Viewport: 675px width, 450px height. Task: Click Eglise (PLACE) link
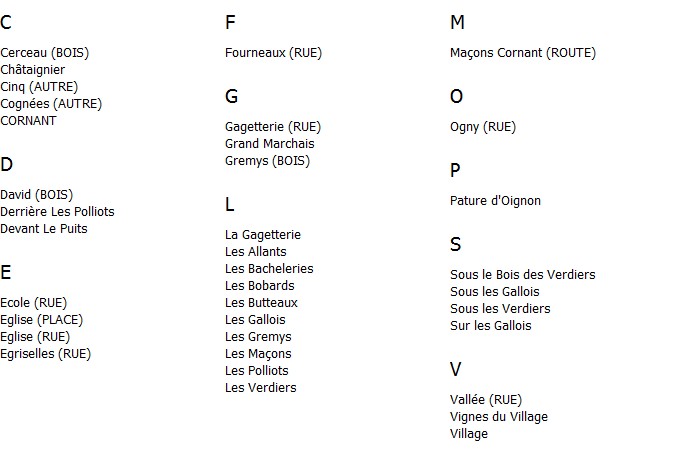click(x=42, y=320)
